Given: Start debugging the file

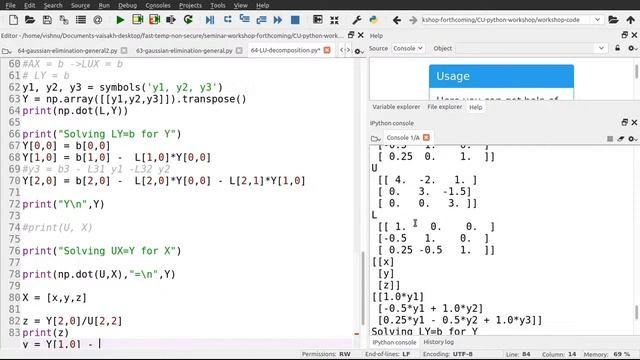Looking at the screenshot, I should 210,20.
